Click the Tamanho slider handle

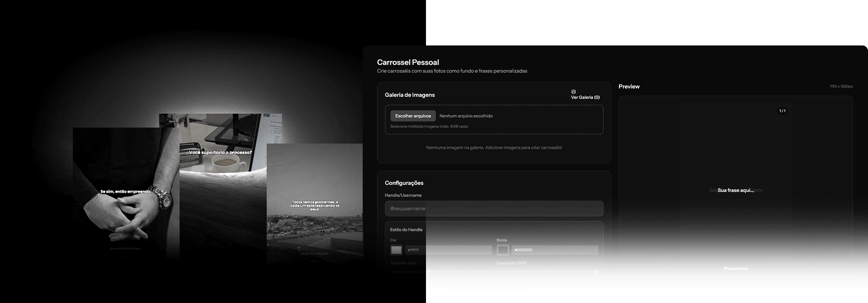click(429, 272)
